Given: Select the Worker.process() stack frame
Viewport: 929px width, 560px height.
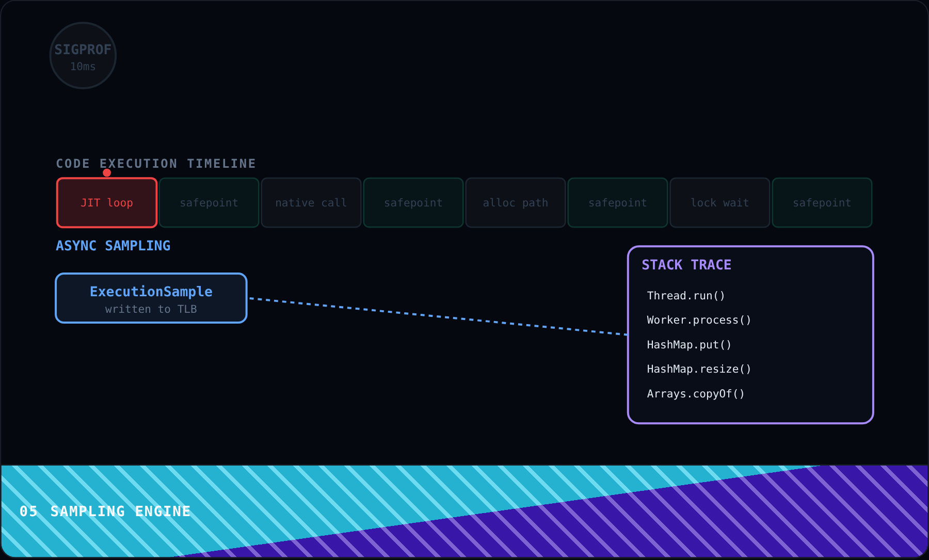Looking at the screenshot, I should point(699,320).
